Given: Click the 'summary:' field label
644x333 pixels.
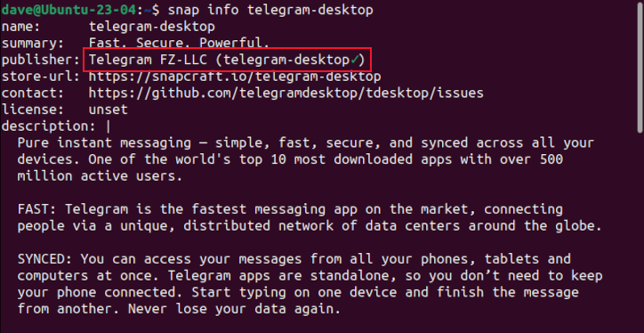Looking at the screenshot, I should pos(32,44).
